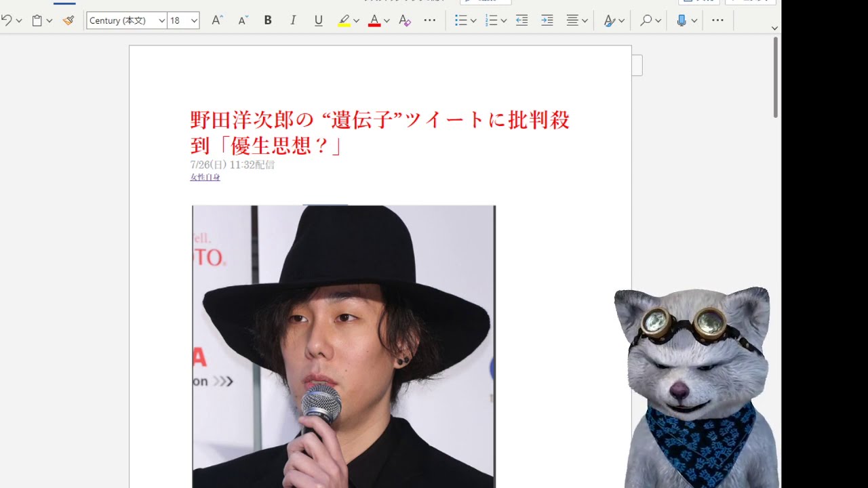Image resolution: width=868 pixels, height=488 pixels.
Task: Open the Century font name dropdown
Action: 161,20
